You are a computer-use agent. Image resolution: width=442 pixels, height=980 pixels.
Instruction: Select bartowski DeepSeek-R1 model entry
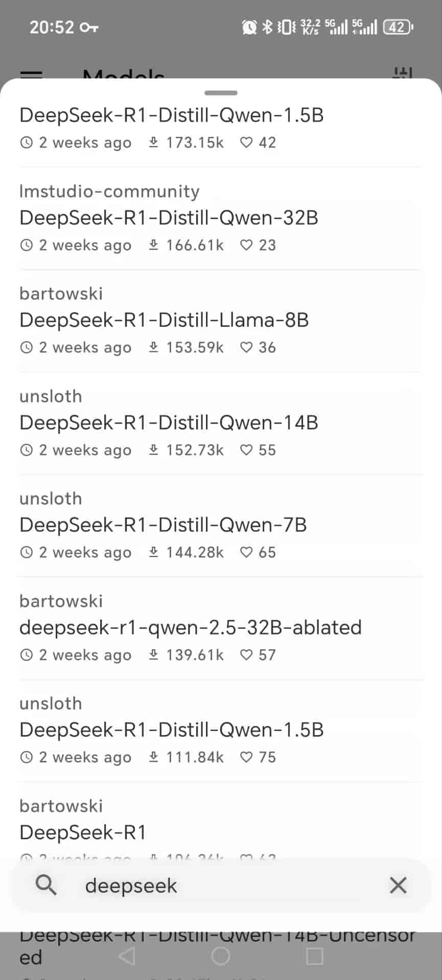click(83, 832)
